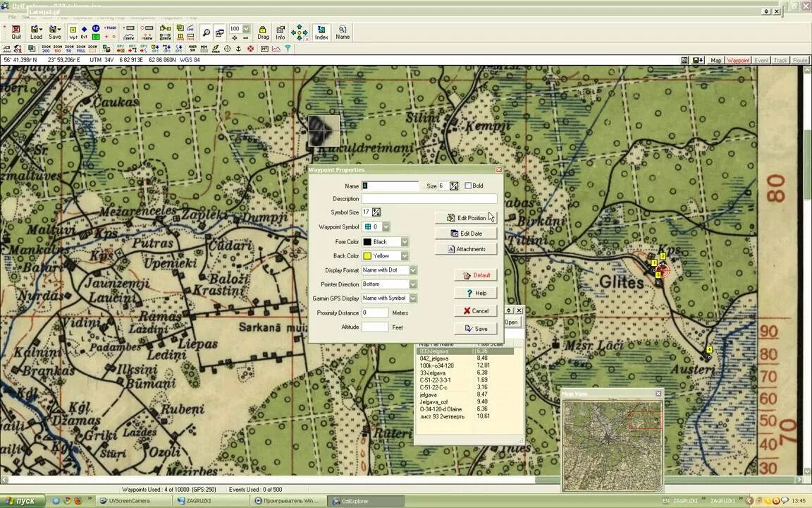Open the Save button dropdown arrow
Screen dimensions: 812x508
[x=59, y=30]
